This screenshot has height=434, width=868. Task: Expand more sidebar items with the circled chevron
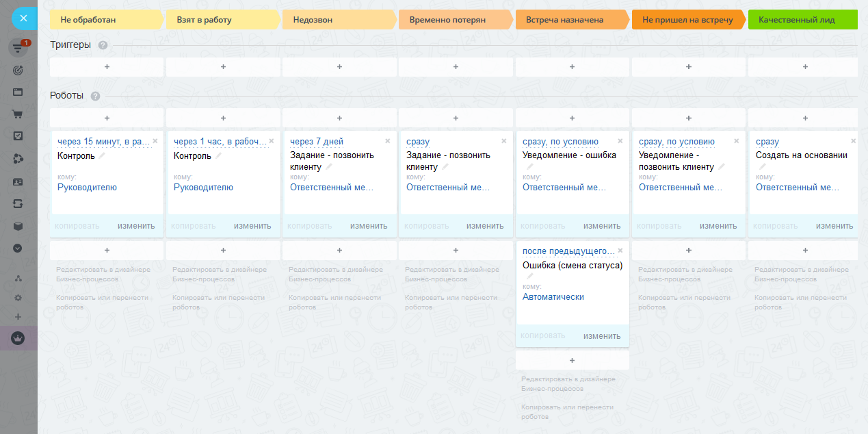(x=18, y=248)
